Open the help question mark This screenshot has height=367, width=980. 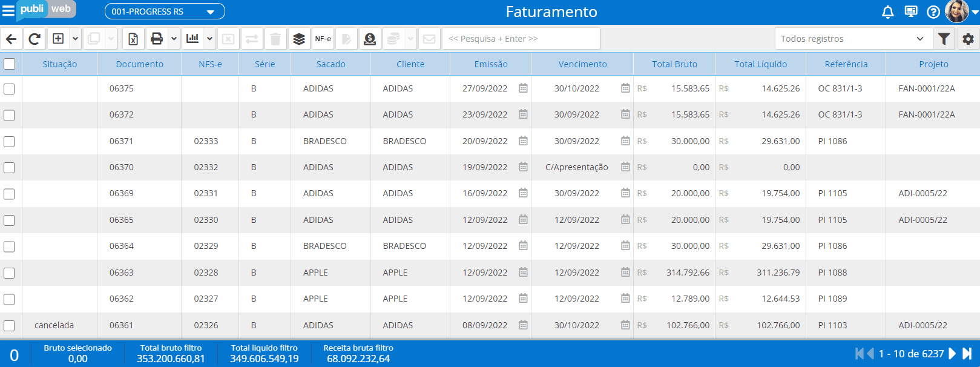[933, 12]
